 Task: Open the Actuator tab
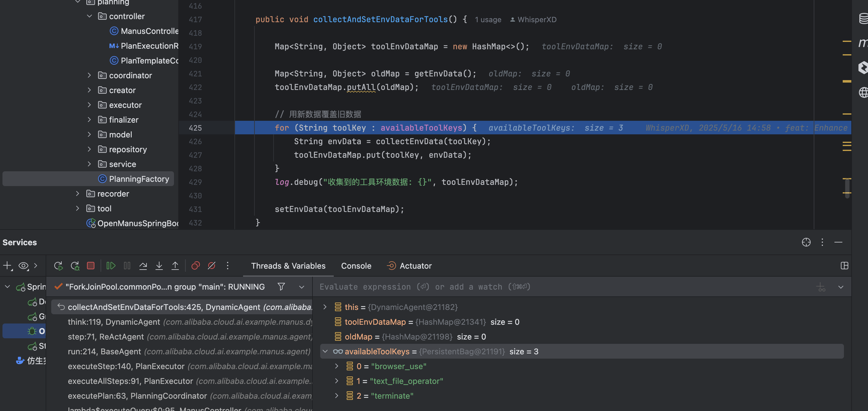pyautogui.click(x=415, y=266)
